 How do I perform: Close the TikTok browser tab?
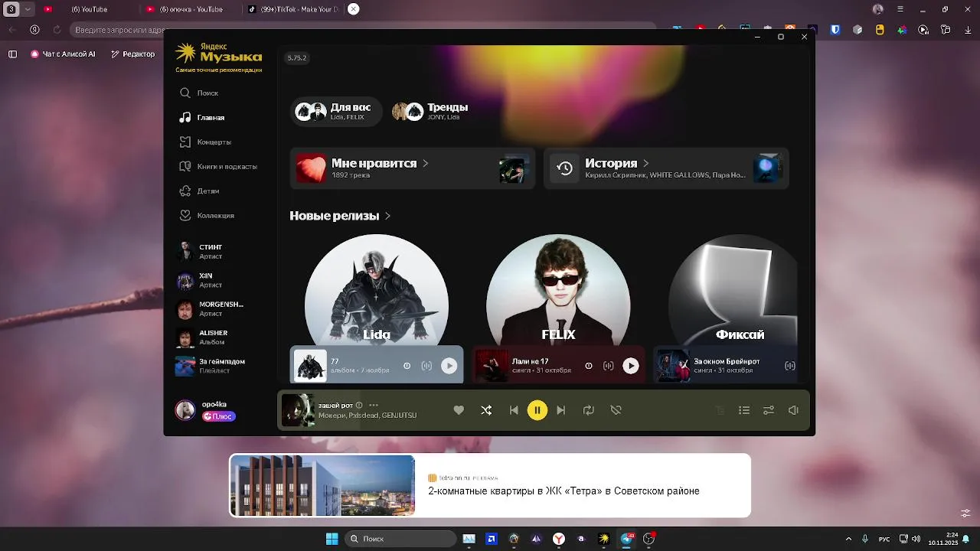pyautogui.click(x=353, y=9)
